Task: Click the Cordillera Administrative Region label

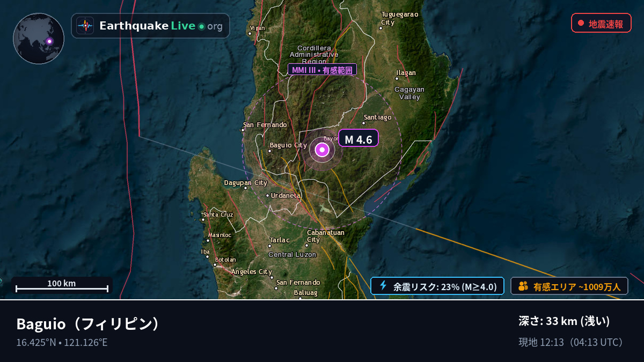Action: coord(314,55)
